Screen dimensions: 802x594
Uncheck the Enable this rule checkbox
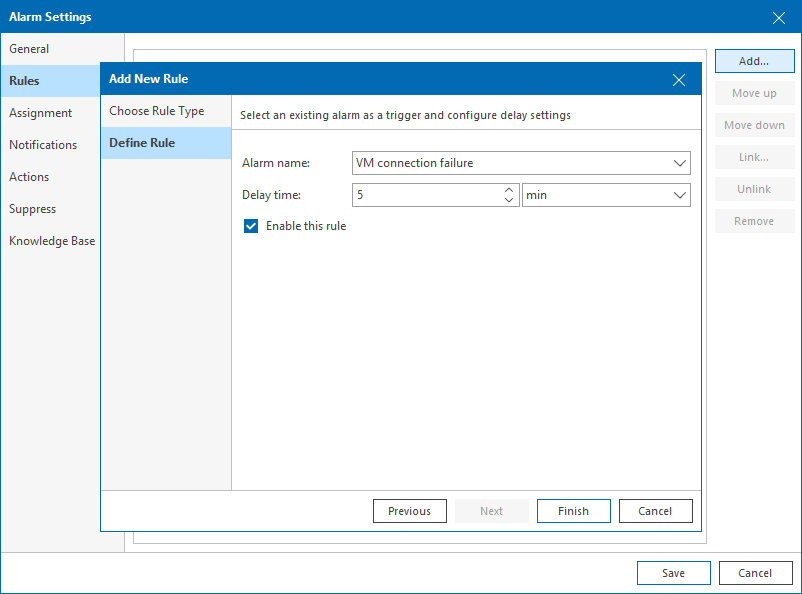pyautogui.click(x=251, y=226)
